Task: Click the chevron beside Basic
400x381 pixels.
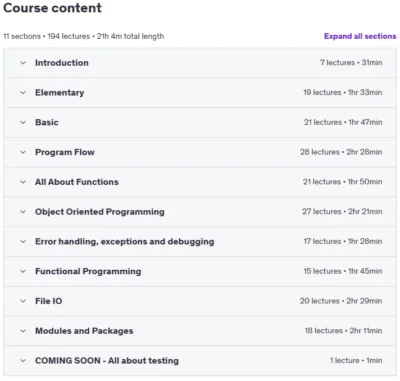Action: click(23, 122)
